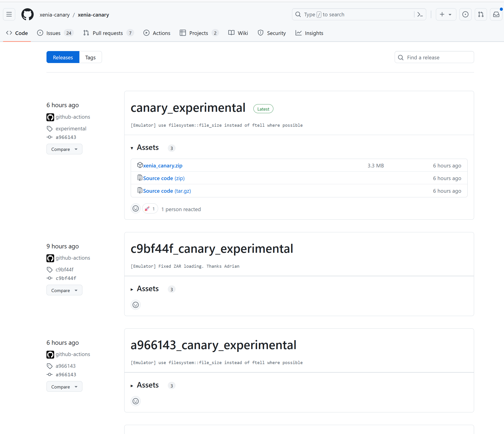
Task: Open the a966143 tag link in third release
Action: pos(66,366)
